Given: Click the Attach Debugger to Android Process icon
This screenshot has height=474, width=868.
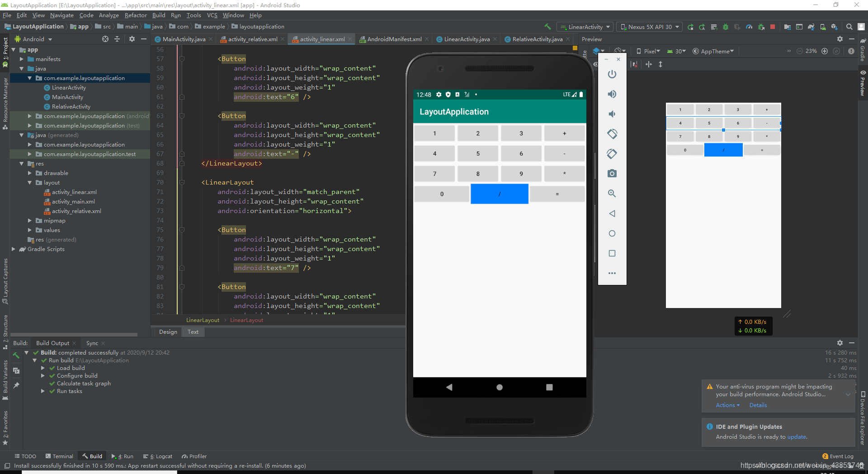Looking at the screenshot, I should (761, 27).
